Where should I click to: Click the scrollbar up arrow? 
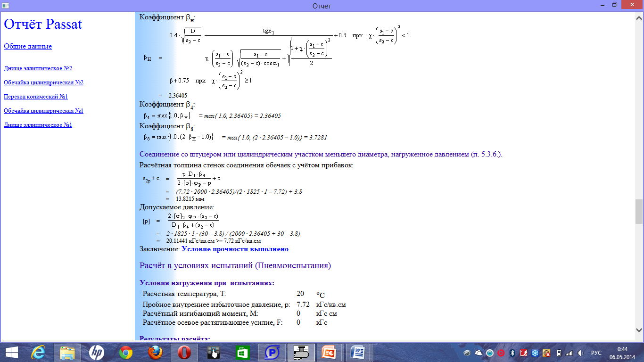(639, 17)
